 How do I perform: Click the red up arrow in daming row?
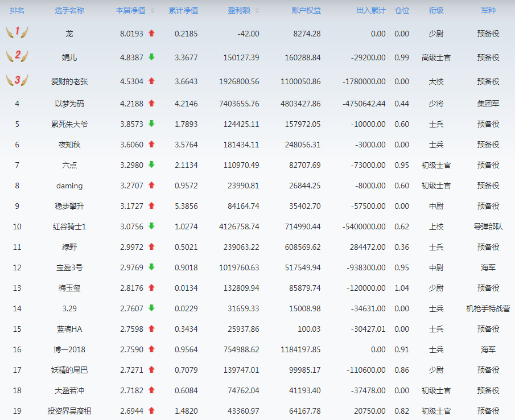(151, 185)
